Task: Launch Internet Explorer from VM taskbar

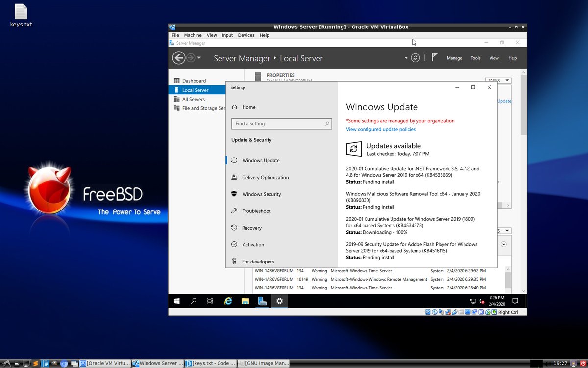Action: 228,301
